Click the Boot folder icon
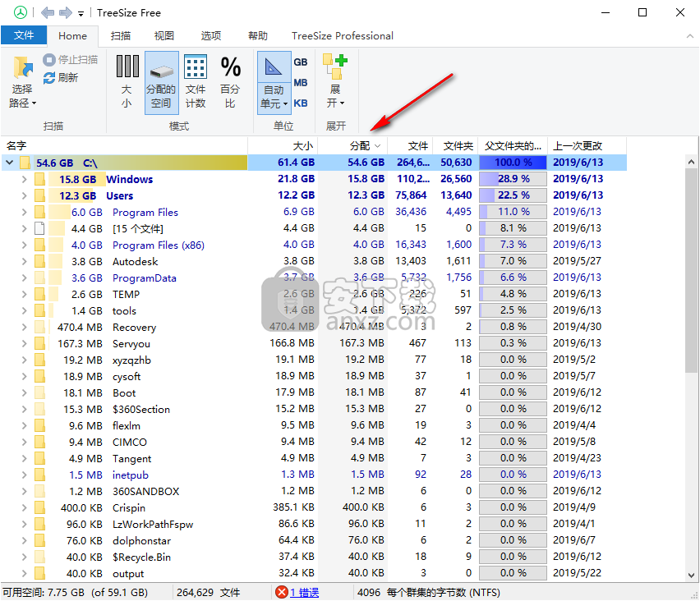The height and width of the screenshot is (601, 700). tap(39, 392)
